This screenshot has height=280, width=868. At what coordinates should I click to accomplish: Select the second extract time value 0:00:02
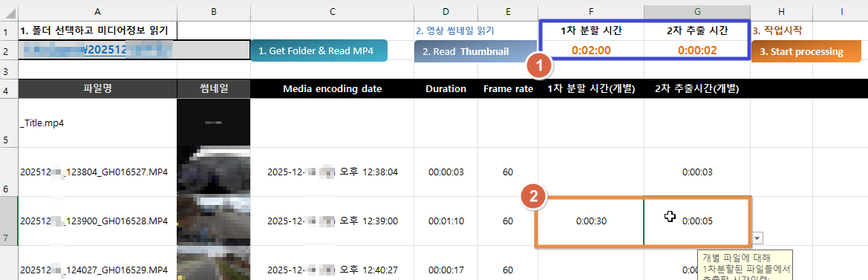[697, 51]
